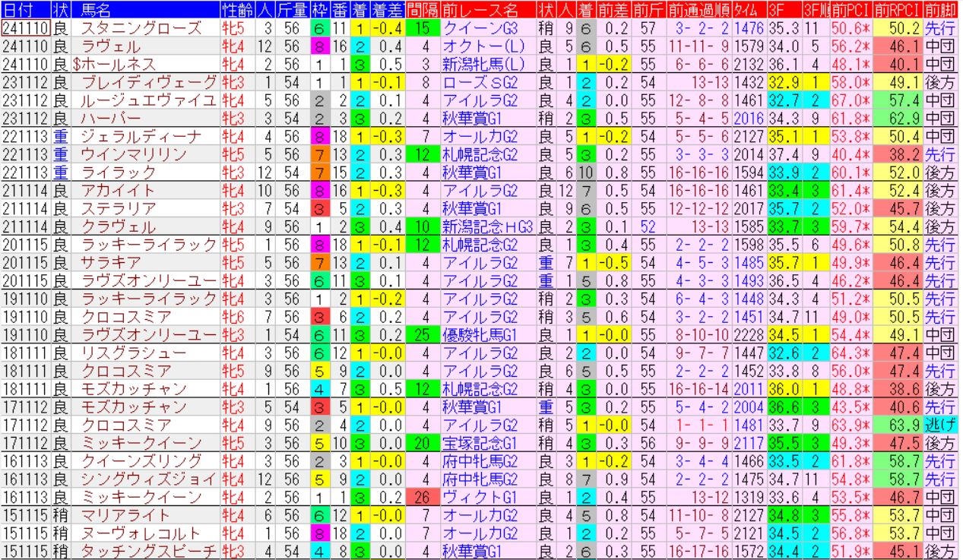Select the 前RPCI column header
The height and width of the screenshot is (560, 963).
[897, 10]
